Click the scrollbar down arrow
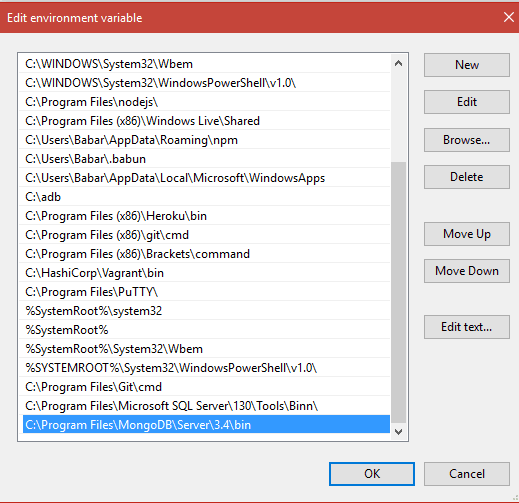This screenshot has width=519, height=503. 398,432
